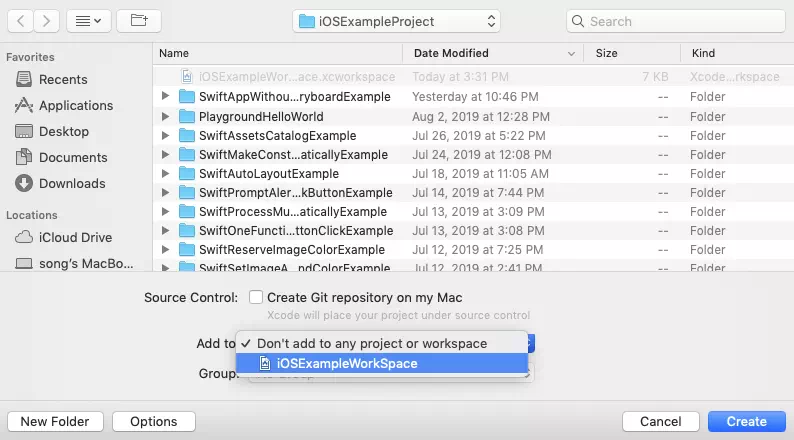Image resolution: width=794 pixels, height=440 pixels.
Task: Go forward with the right arrow button
Action: [x=47, y=21]
